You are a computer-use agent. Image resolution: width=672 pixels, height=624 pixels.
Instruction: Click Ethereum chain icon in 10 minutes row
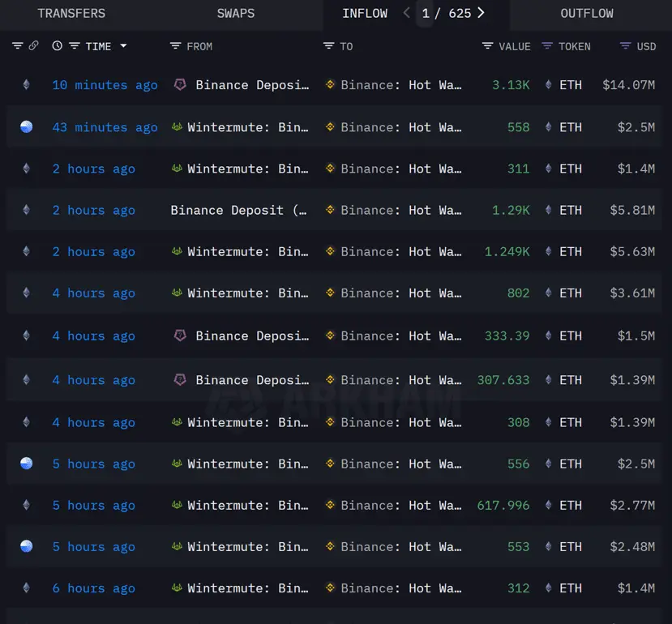[x=27, y=84]
